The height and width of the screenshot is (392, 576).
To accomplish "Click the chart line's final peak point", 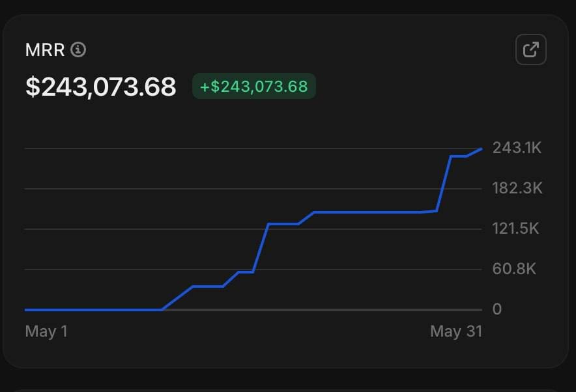I will coord(482,149).
